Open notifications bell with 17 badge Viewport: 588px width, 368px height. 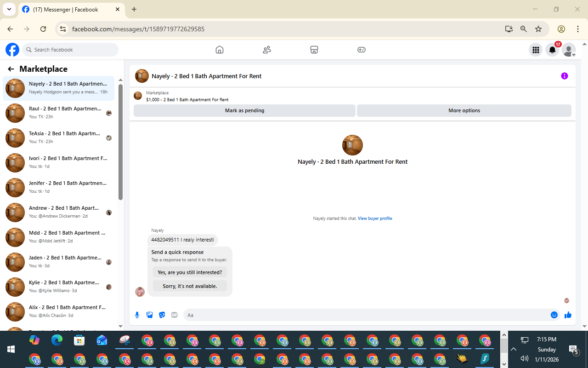pyautogui.click(x=553, y=50)
